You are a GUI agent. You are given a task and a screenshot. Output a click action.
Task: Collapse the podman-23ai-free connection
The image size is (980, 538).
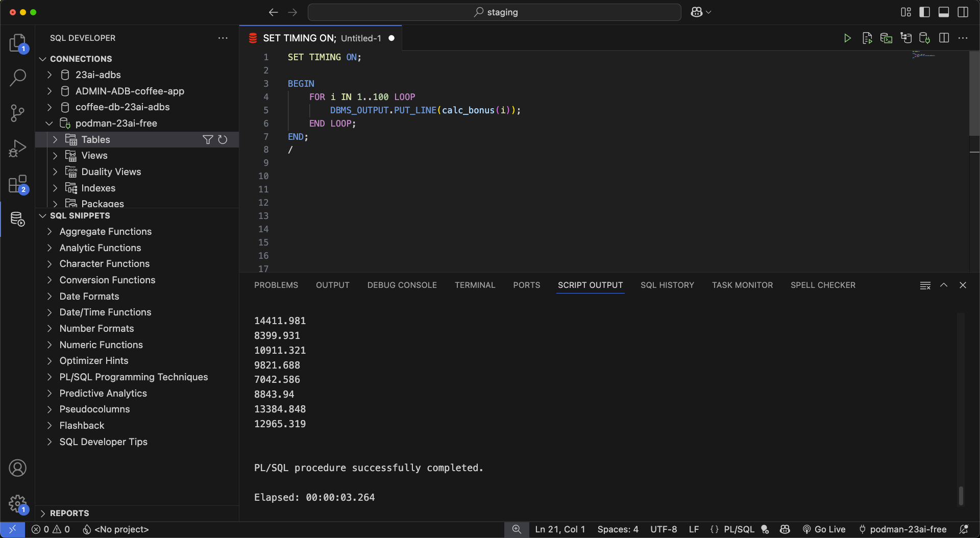click(x=50, y=124)
